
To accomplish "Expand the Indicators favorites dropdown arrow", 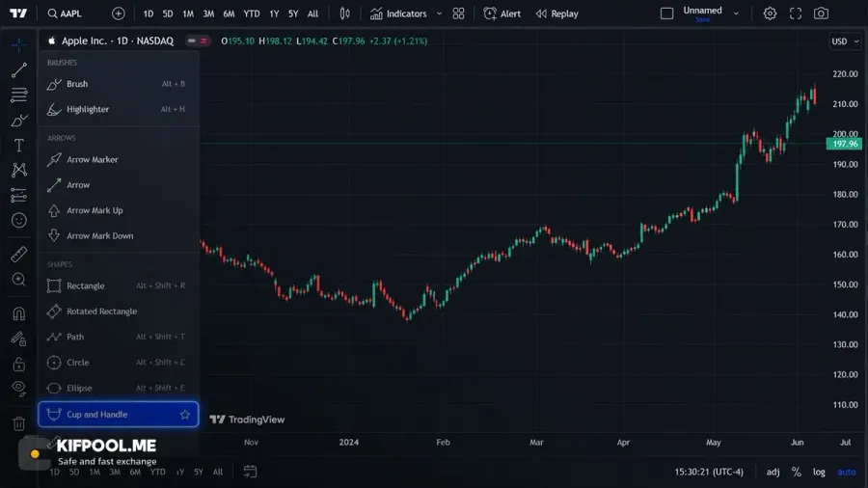I will pyautogui.click(x=439, y=14).
